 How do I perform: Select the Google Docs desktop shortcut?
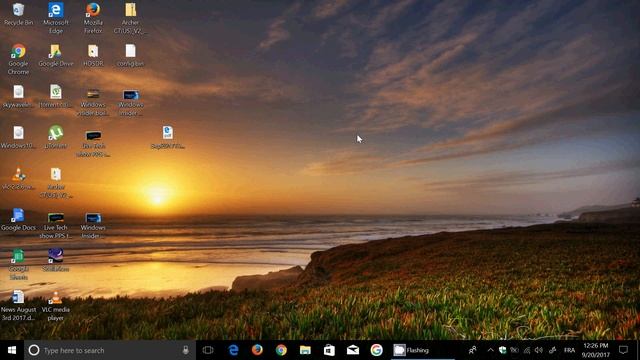point(18,219)
